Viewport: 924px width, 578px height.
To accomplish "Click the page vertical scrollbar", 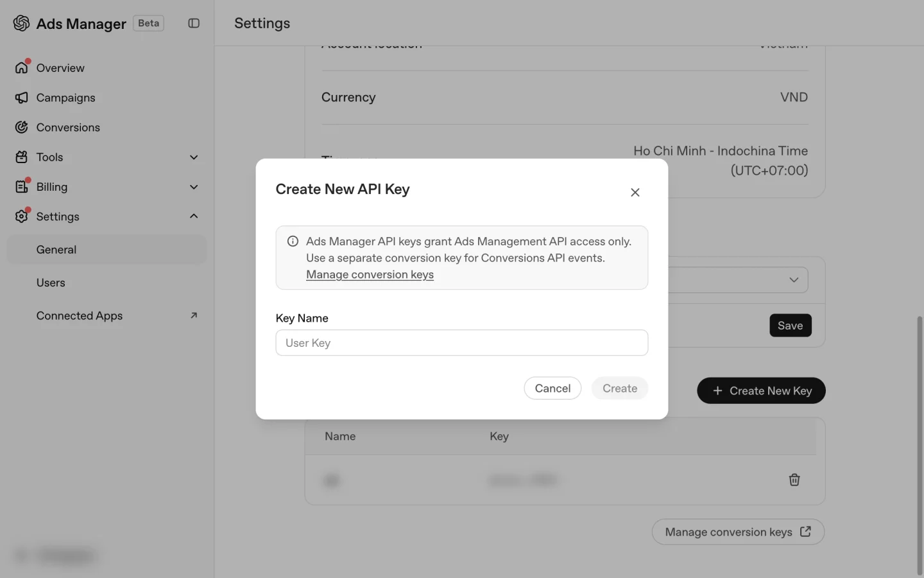I will pos(920,444).
